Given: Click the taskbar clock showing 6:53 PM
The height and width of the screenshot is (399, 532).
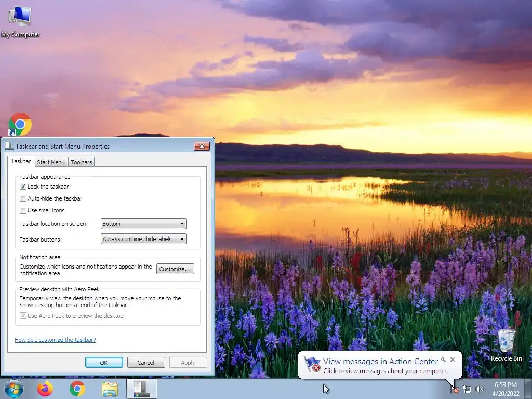Looking at the screenshot, I should tap(506, 389).
